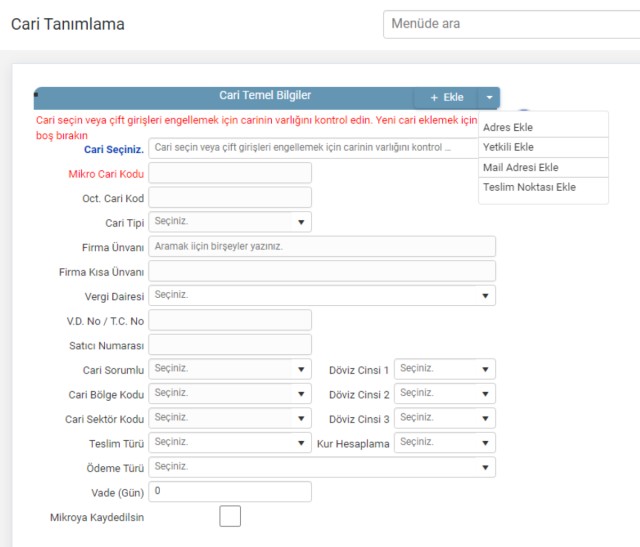Click the Cari Seçiniz. label
The height and width of the screenshot is (547, 640).
[114, 149]
